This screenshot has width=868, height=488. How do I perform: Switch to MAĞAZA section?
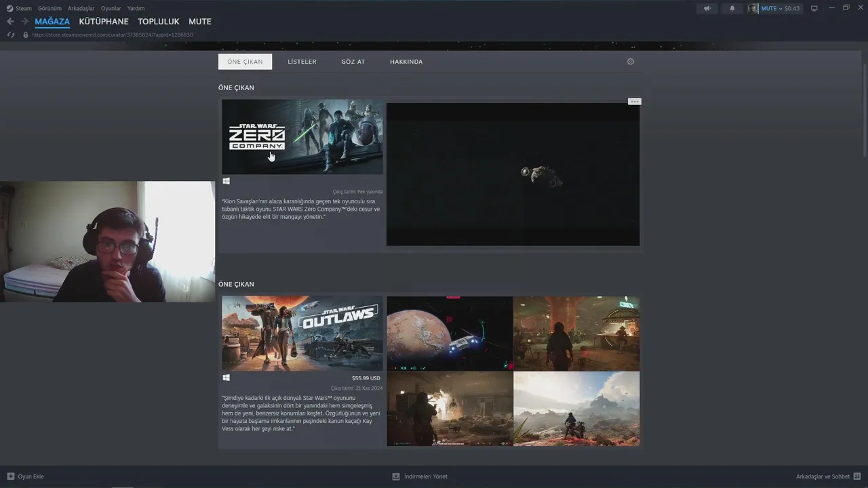[52, 22]
